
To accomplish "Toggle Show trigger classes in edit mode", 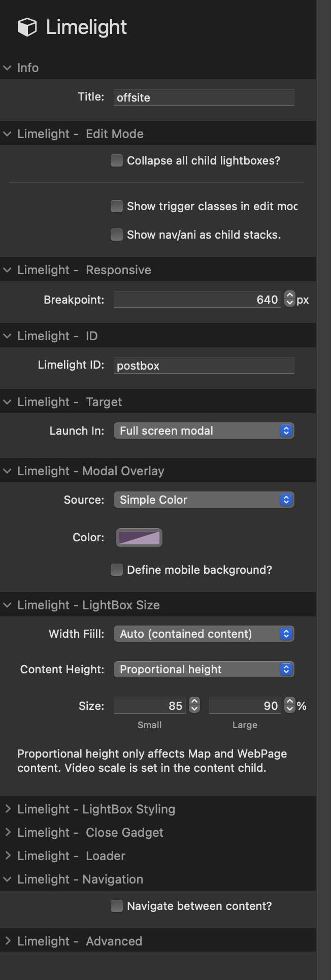I will tap(117, 206).
